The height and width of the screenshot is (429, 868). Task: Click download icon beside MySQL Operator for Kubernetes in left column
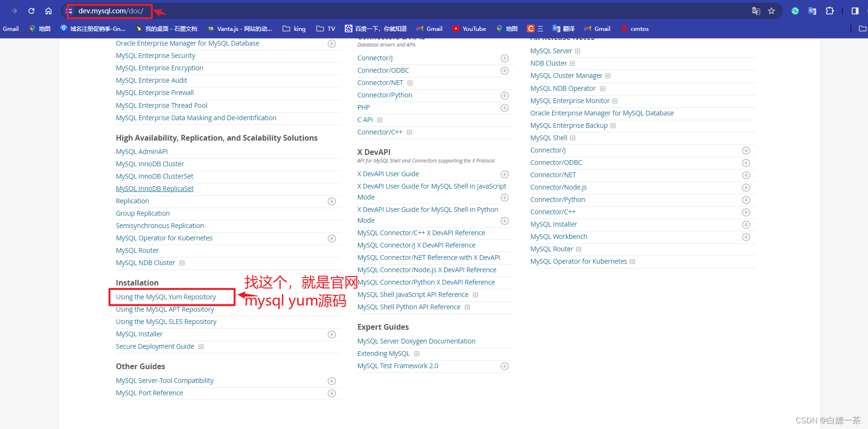tap(332, 238)
